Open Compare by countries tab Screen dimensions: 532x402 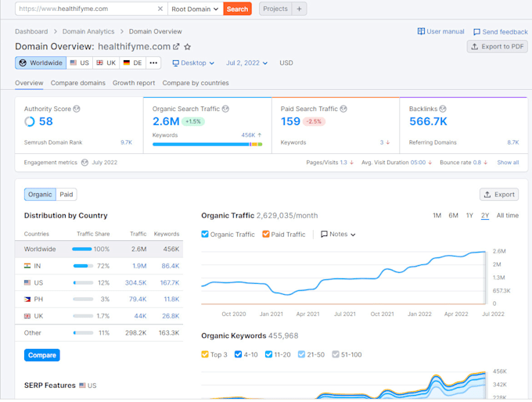click(x=196, y=83)
